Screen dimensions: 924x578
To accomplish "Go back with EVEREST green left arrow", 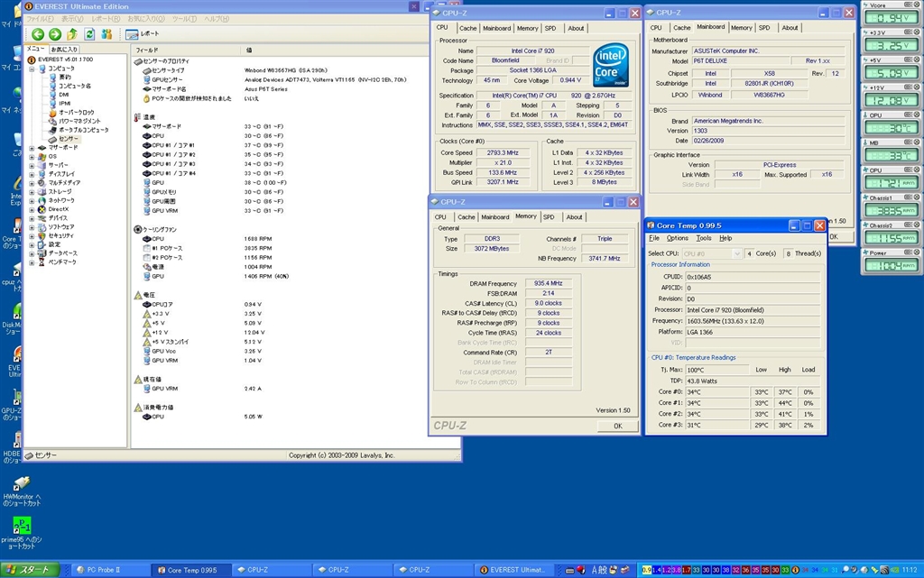I will (38, 35).
